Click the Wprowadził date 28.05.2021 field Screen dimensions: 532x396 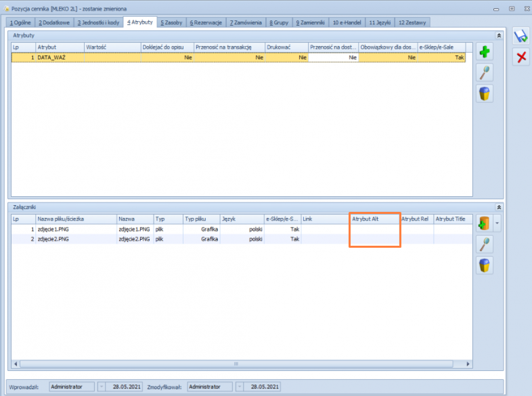click(x=124, y=387)
